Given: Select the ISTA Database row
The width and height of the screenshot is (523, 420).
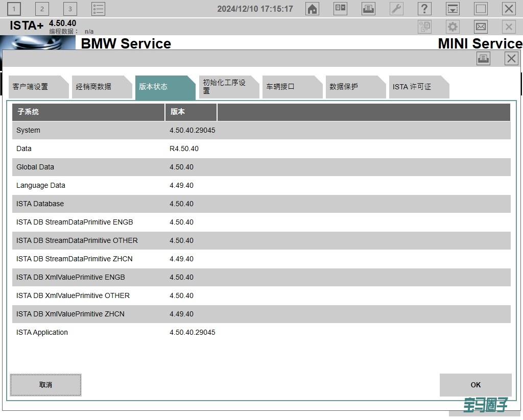Looking at the screenshot, I should point(261,204).
